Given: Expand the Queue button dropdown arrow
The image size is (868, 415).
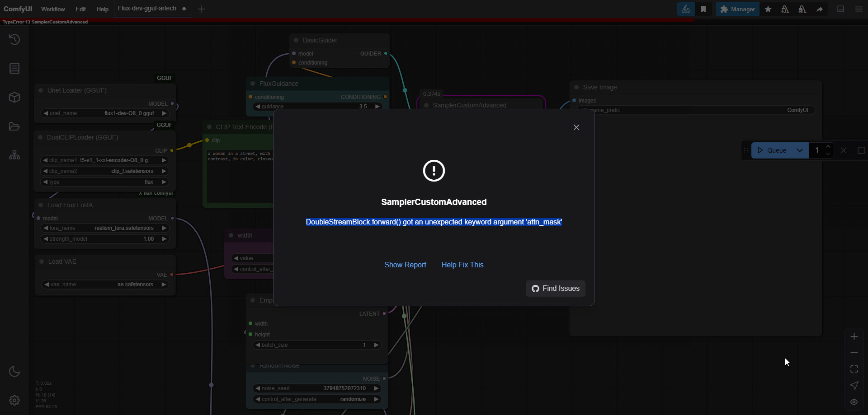Looking at the screenshot, I should 800,150.
